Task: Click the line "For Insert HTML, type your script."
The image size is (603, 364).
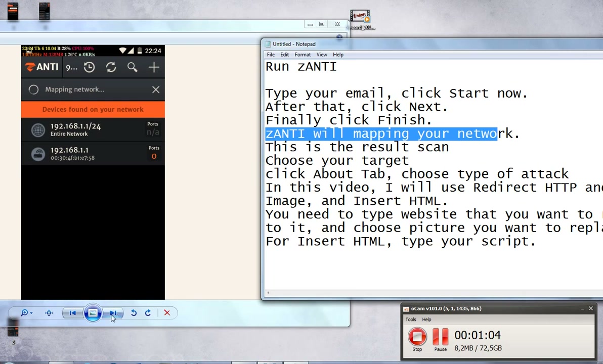Action: click(x=401, y=241)
